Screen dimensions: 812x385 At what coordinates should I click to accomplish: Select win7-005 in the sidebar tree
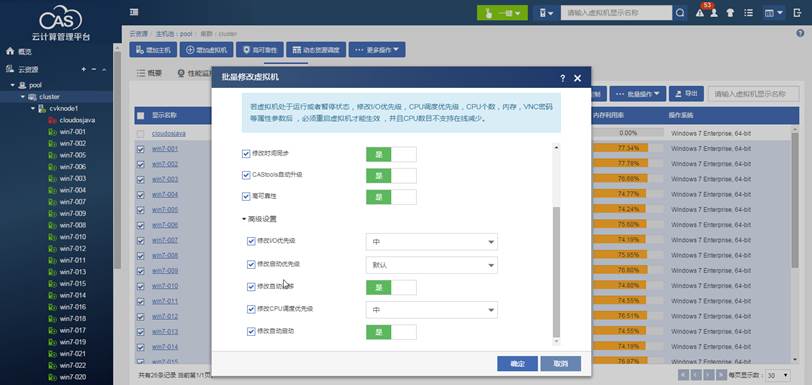click(72, 155)
